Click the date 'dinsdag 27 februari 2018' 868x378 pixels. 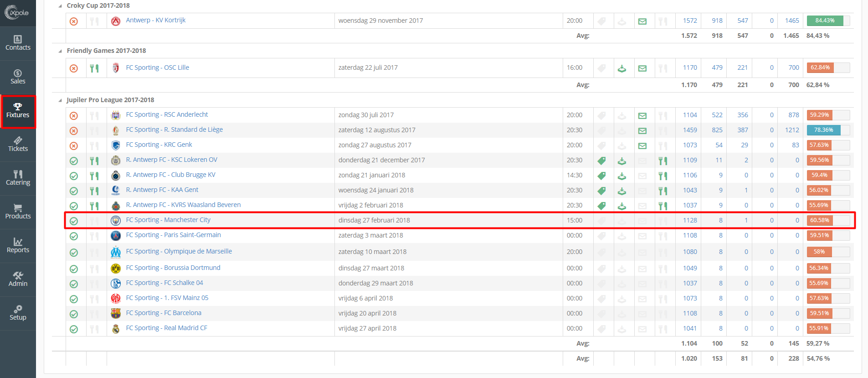374,220
